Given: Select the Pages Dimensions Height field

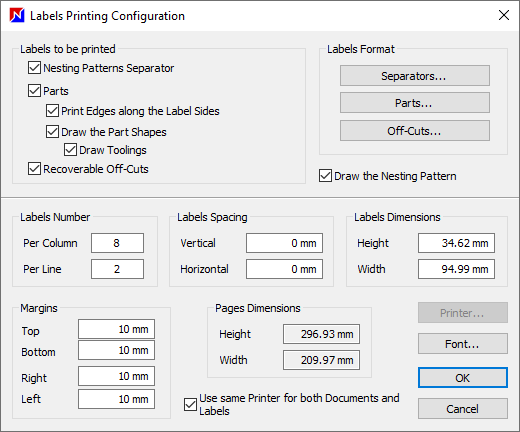Looking at the screenshot, I should click(x=321, y=334).
